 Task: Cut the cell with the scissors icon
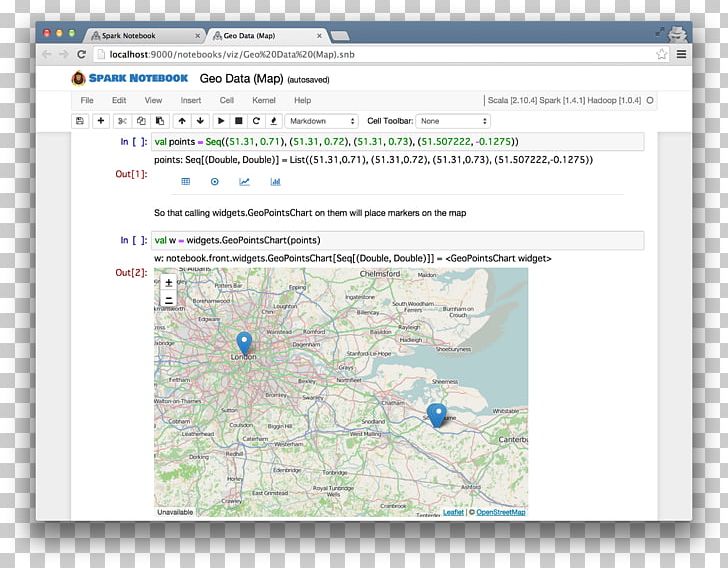click(122, 121)
